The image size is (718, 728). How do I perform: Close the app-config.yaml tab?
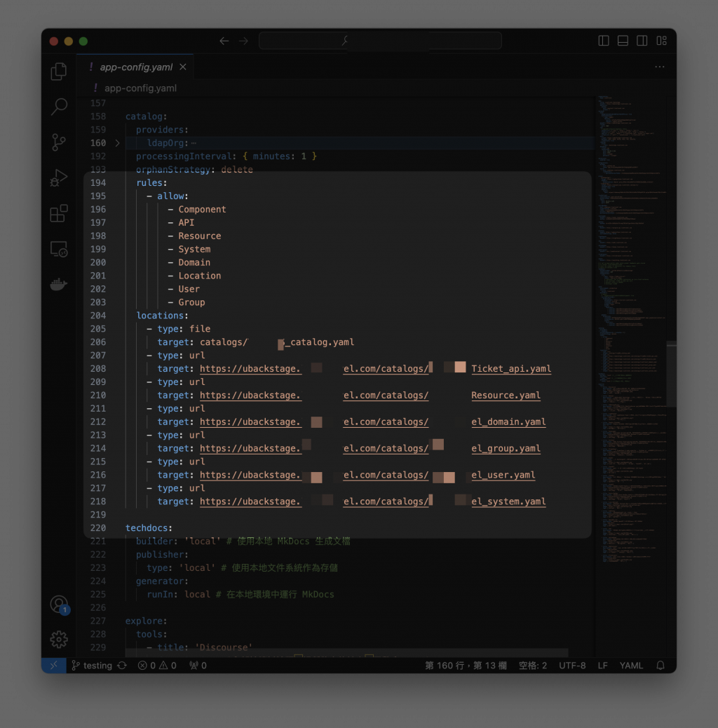click(x=183, y=67)
